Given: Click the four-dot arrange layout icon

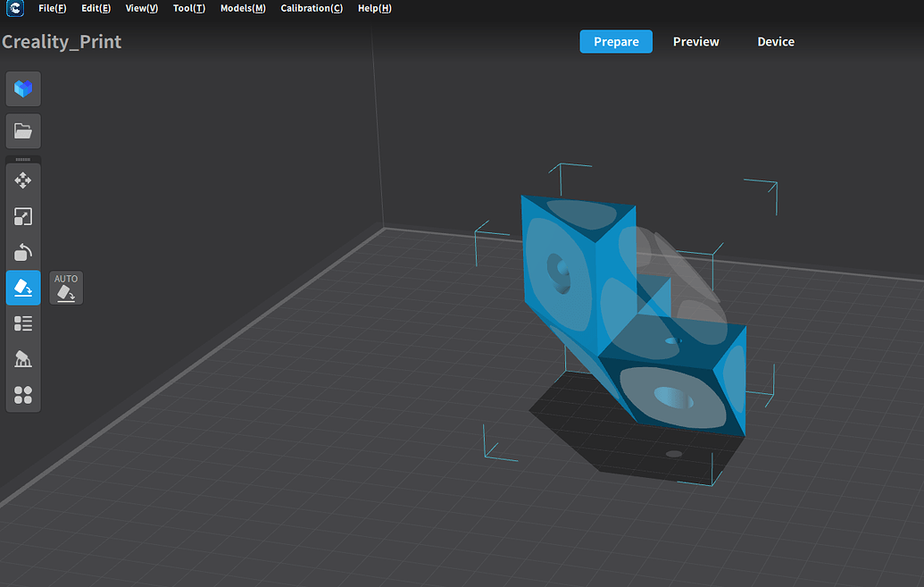Looking at the screenshot, I should 23,395.
